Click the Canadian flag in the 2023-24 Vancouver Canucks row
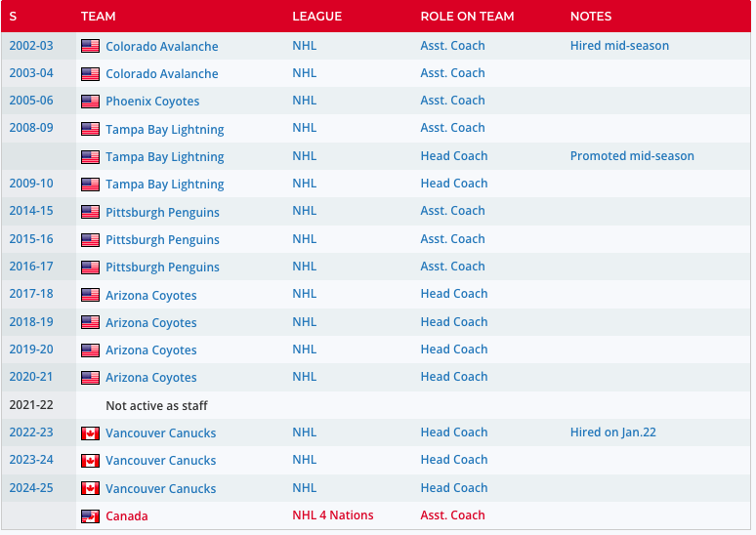Viewport: 756px width, 535px height. click(90, 461)
